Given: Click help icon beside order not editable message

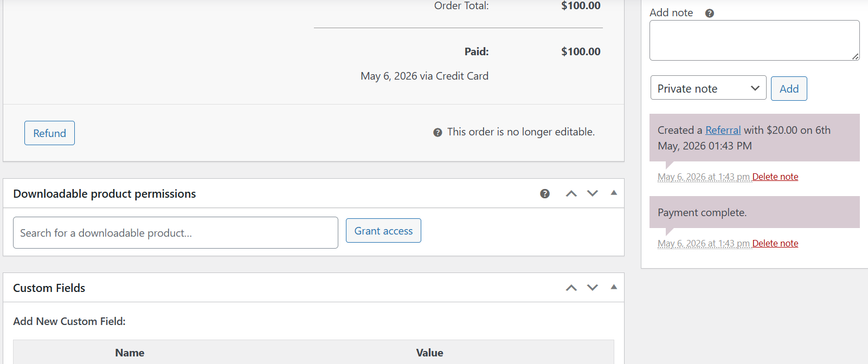Looking at the screenshot, I should coord(438,132).
